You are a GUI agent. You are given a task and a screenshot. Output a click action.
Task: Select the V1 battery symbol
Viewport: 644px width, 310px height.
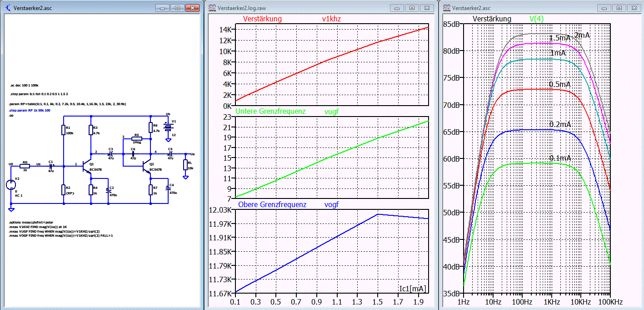168,127
